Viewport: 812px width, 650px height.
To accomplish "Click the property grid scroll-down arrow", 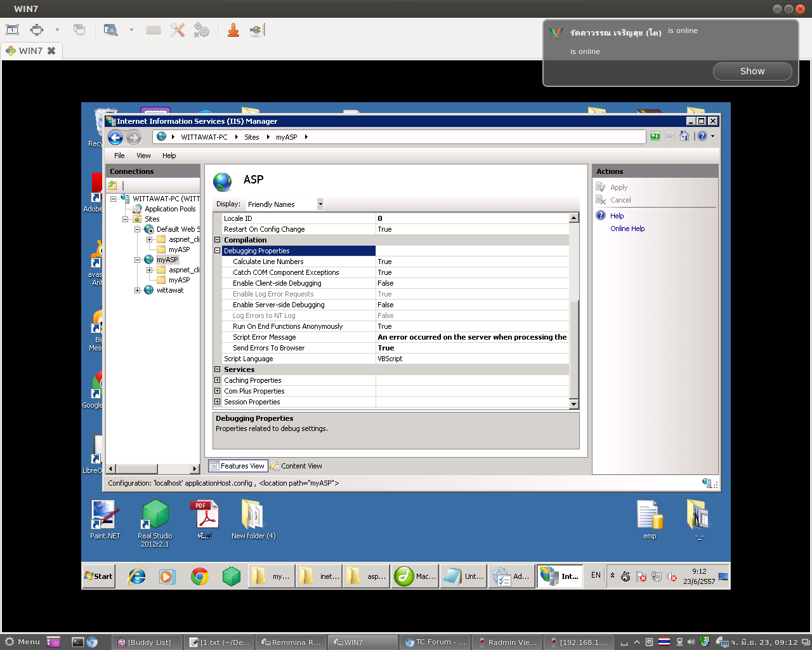I will coord(573,404).
